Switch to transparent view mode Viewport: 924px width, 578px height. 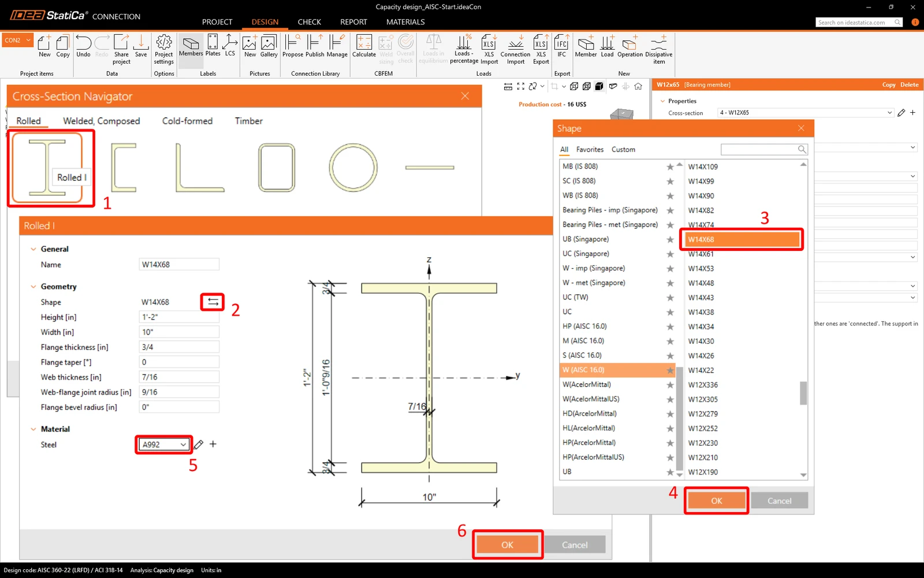pyautogui.click(x=587, y=86)
